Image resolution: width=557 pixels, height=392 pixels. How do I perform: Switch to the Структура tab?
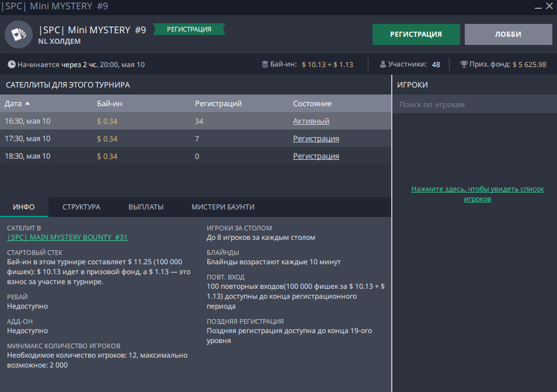[x=81, y=207]
